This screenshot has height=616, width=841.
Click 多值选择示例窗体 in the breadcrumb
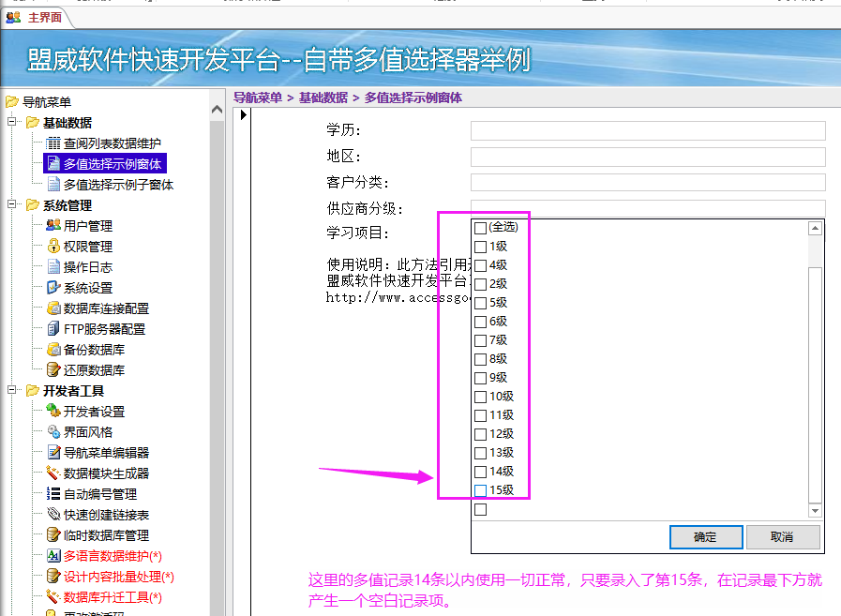(x=413, y=98)
